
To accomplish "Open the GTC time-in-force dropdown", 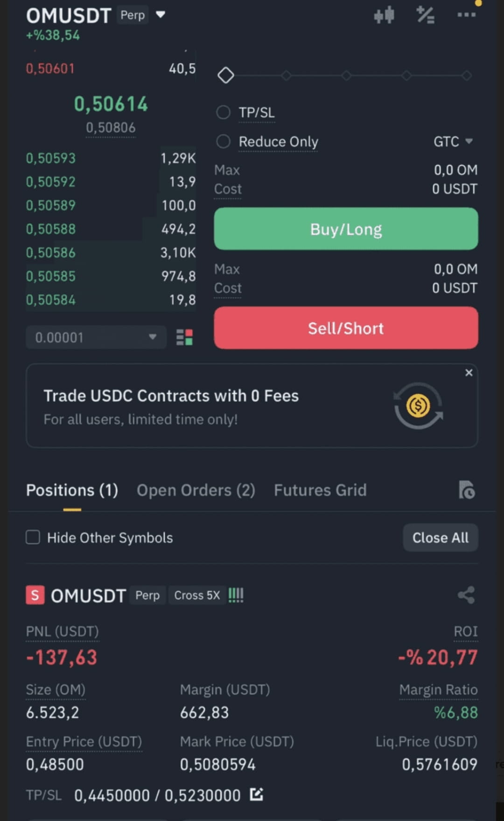I will (453, 141).
